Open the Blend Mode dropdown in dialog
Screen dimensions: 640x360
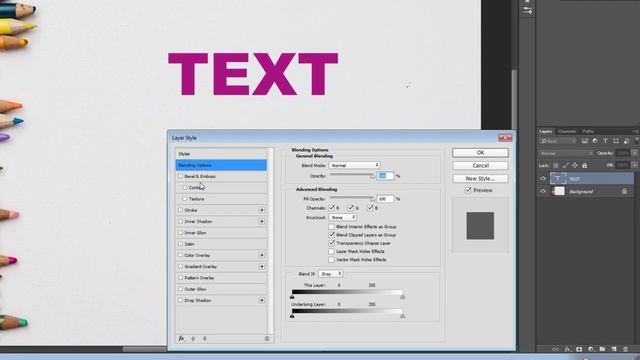coord(354,165)
